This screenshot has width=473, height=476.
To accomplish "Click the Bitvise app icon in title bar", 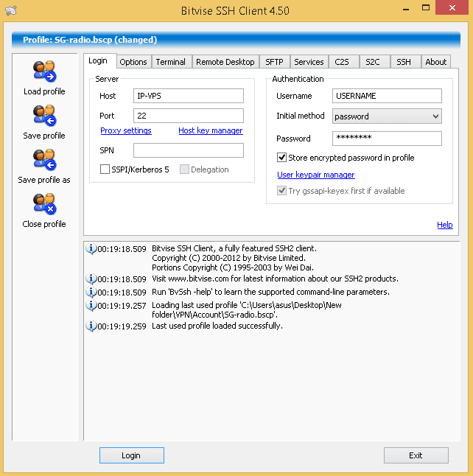I will (x=10, y=10).
